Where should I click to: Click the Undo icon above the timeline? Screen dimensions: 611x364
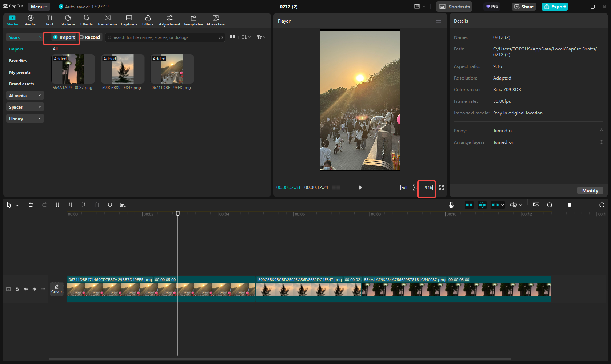pyautogui.click(x=31, y=205)
